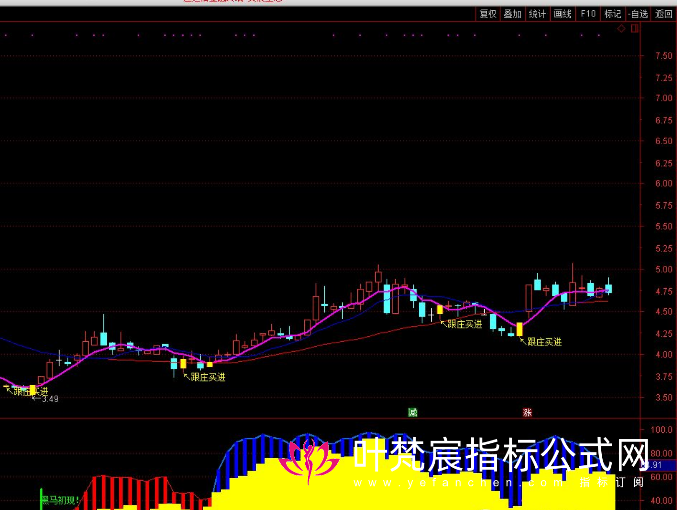The height and width of the screenshot is (510, 678).
Task: Click the 5.50 price axis label
Action: pos(664,227)
